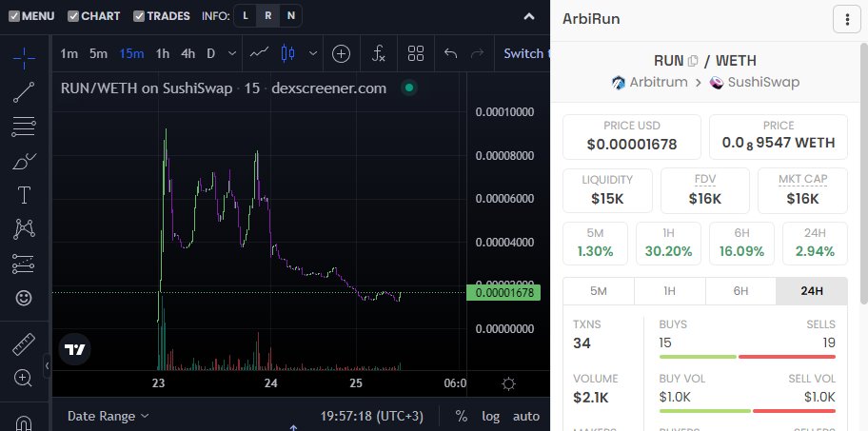
Task: Click the 0.00001678 current price label
Action: [x=503, y=293]
